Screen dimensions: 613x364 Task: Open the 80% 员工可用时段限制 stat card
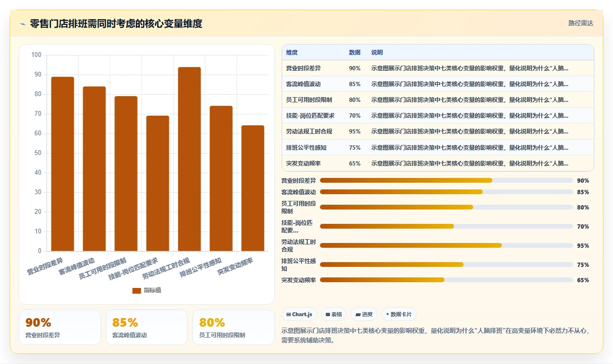point(234,327)
